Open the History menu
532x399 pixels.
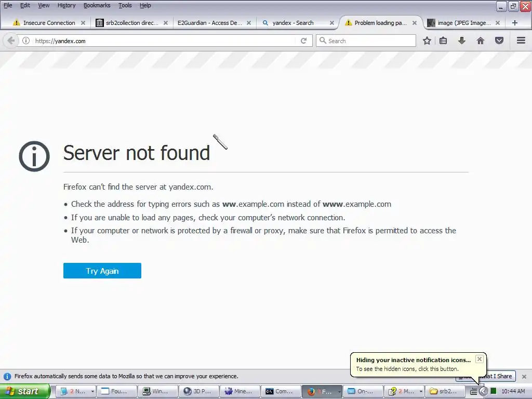coord(66,5)
